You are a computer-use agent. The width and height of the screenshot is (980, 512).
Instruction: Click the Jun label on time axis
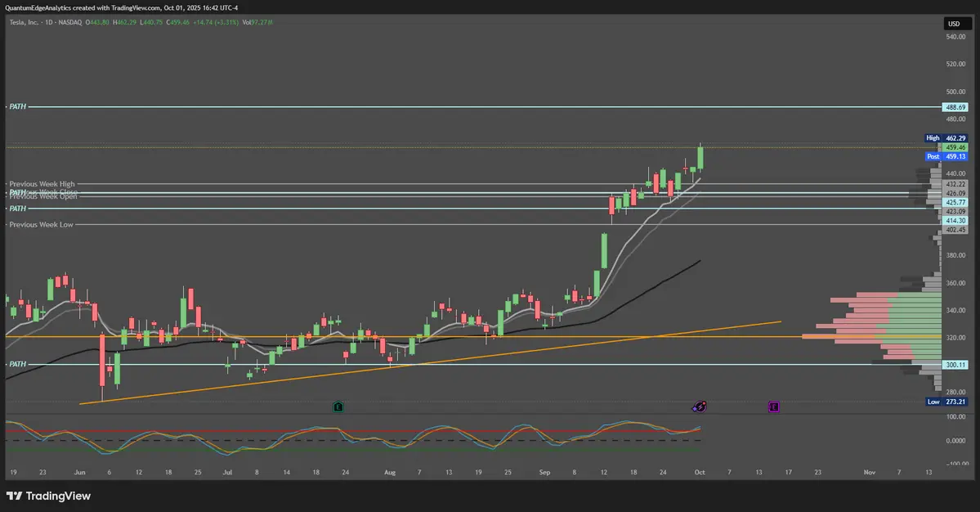pyautogui.click(x=79, y=472)
